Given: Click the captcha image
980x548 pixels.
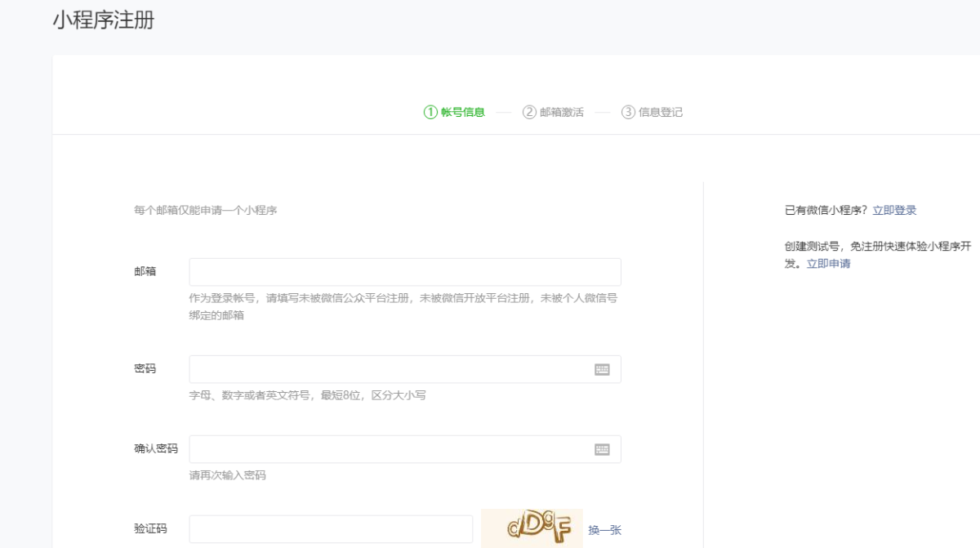Looking at the screenshot, I should (532, 528).
